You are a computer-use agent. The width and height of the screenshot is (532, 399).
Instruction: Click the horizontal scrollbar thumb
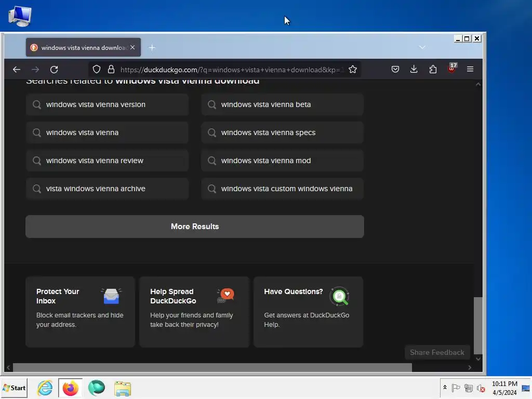[212, 367]
